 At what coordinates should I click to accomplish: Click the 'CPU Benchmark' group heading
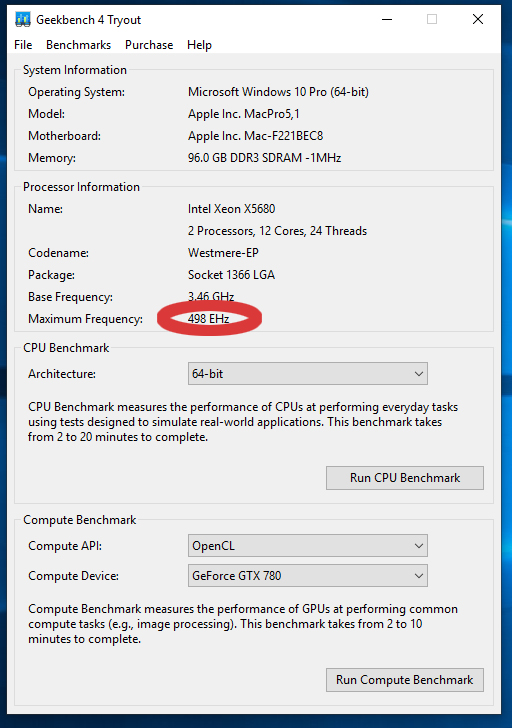tap(66, 348)
